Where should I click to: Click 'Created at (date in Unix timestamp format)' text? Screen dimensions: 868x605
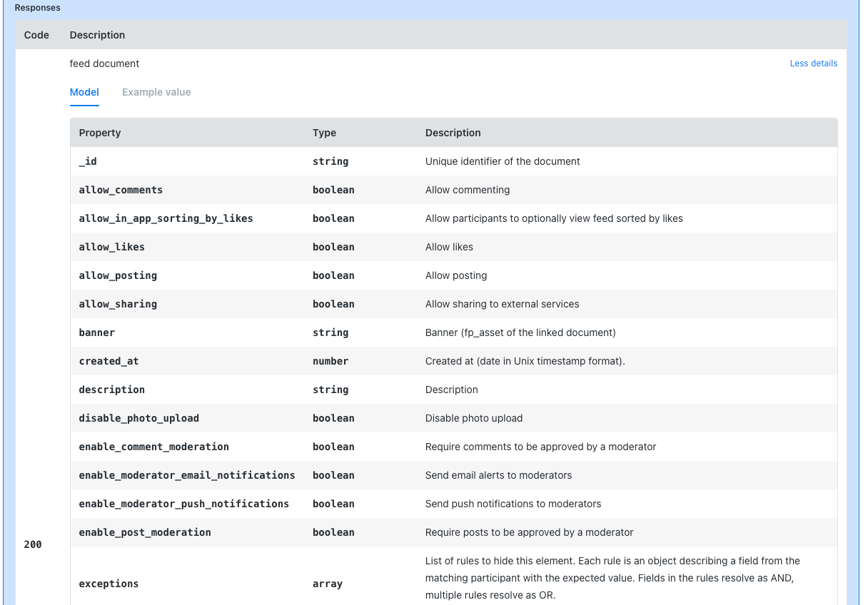pos(525,361)
